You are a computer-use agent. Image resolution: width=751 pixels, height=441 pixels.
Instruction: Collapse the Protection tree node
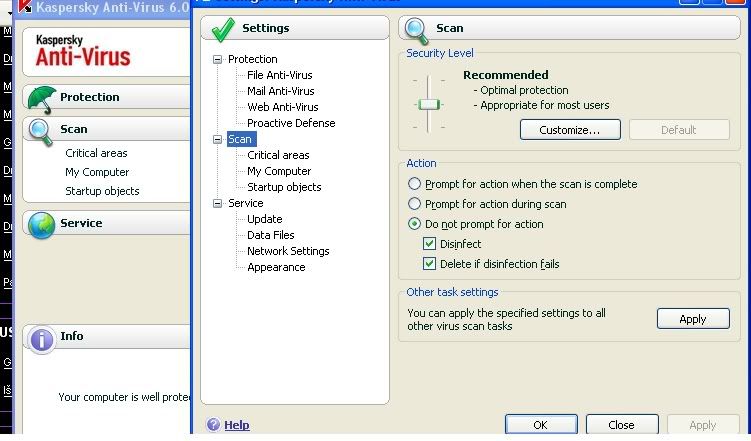coord(217,59)
